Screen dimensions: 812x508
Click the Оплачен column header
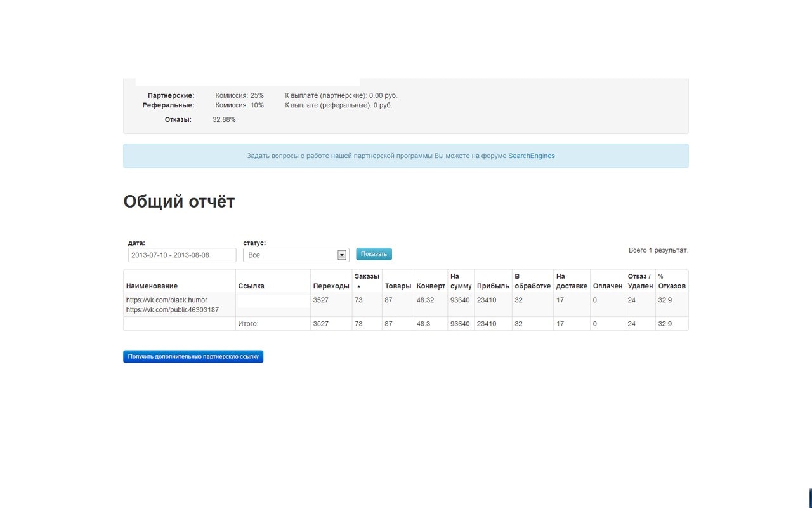tap(607, 286)
